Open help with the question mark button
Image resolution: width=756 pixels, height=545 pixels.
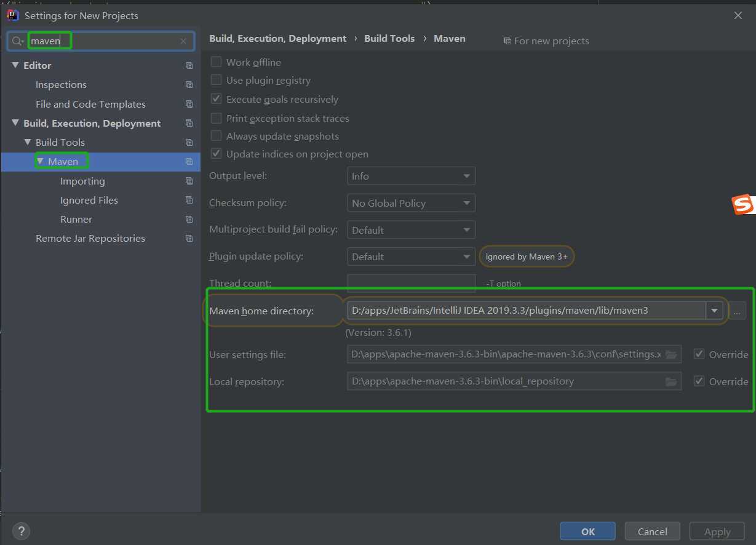(x=21, y=531)
